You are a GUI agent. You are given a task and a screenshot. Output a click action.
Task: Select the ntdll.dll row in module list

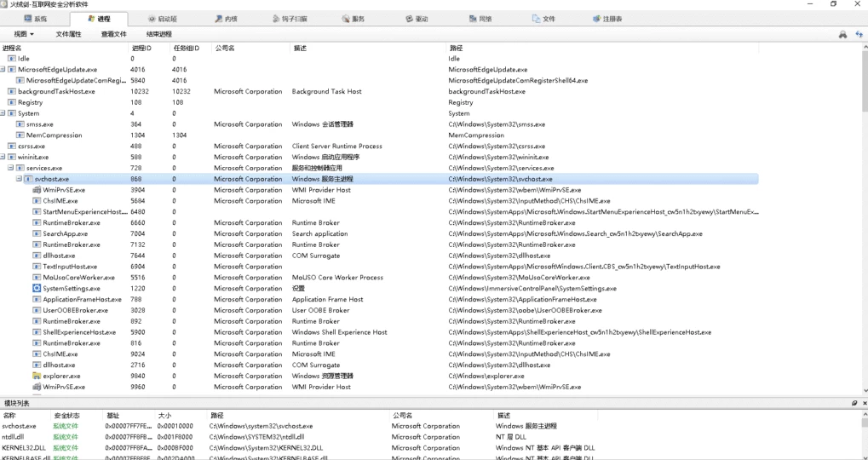coord(17,437)
